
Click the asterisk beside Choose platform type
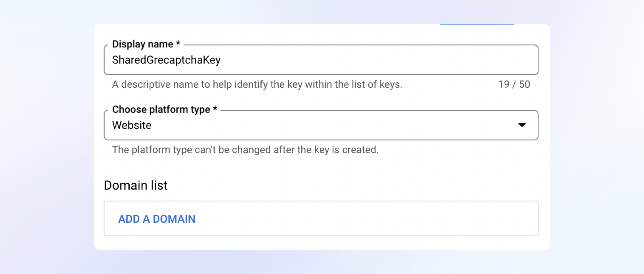[x=215, y=109]
